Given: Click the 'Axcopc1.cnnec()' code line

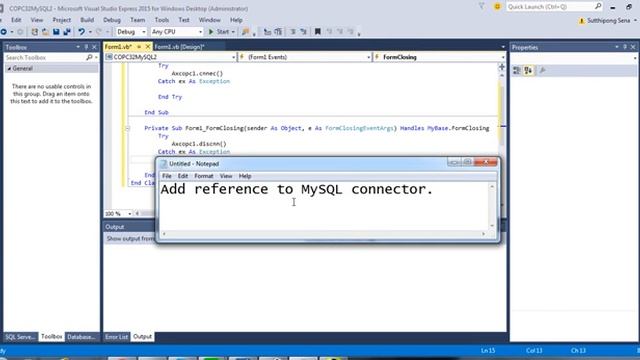Looking at the screenshot, I should (x=197, y=73).
